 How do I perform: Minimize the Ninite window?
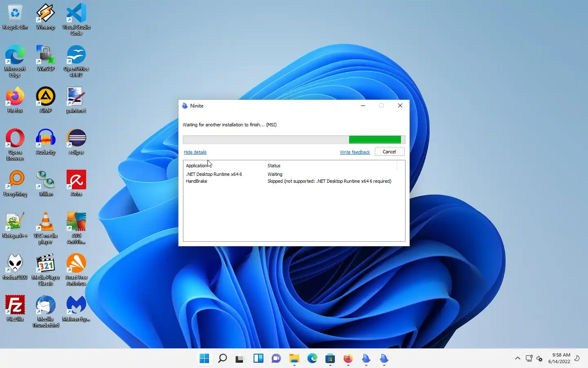363,105
